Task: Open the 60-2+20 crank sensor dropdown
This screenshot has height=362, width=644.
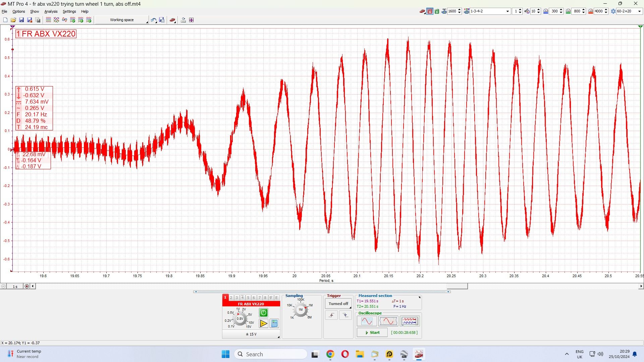Action: [639, 11]
